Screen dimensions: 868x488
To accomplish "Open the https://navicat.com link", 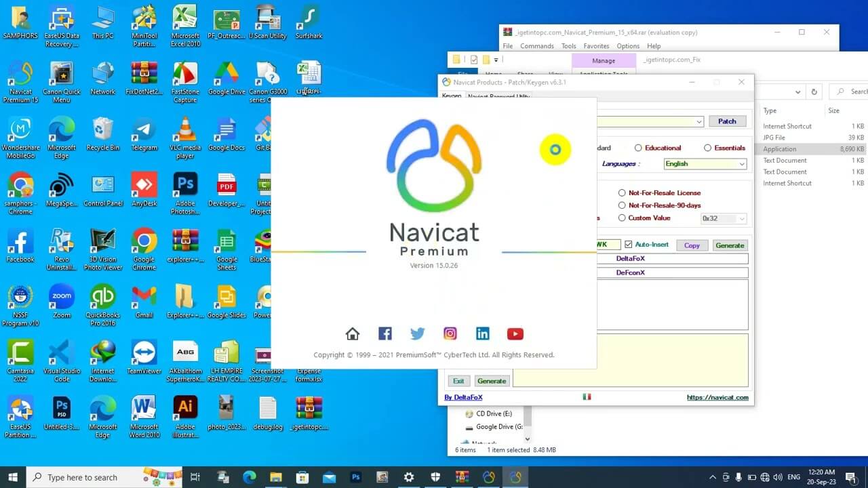I will tap(717, 397).
